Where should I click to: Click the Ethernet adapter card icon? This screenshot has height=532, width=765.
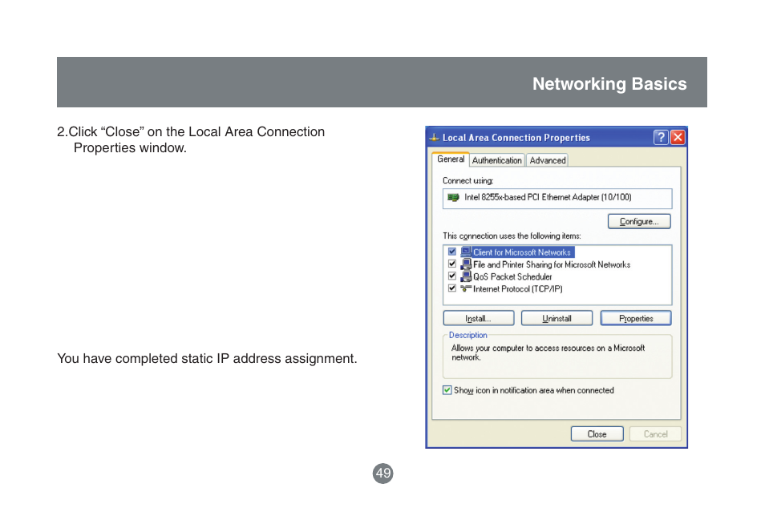tap(453, 197)
